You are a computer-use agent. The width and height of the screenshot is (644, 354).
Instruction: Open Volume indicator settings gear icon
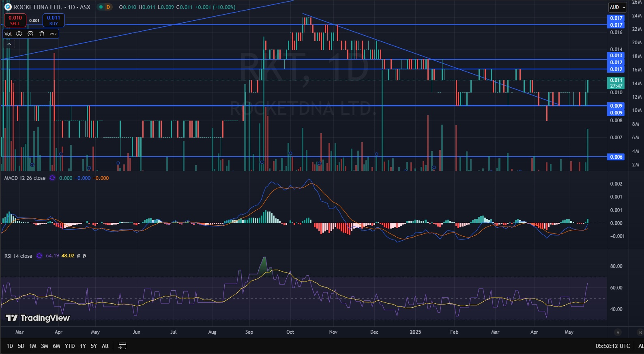(30, 34)
